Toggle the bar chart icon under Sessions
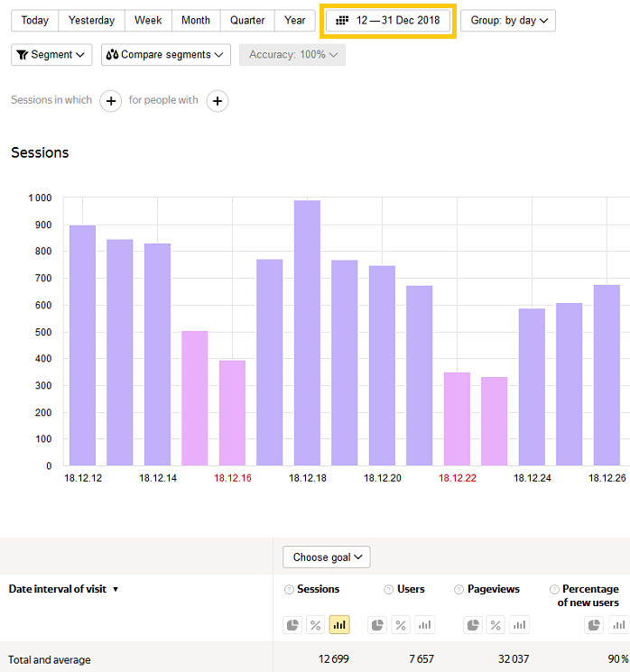Viewport: 630px width, 672px height. pos(339,625)
